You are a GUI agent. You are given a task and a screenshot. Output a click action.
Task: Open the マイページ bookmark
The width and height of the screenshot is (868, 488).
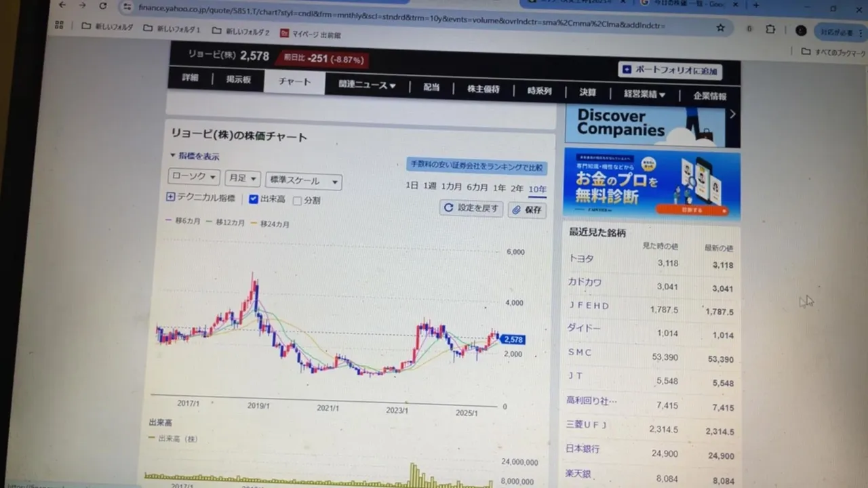click(x=311, y=34)
